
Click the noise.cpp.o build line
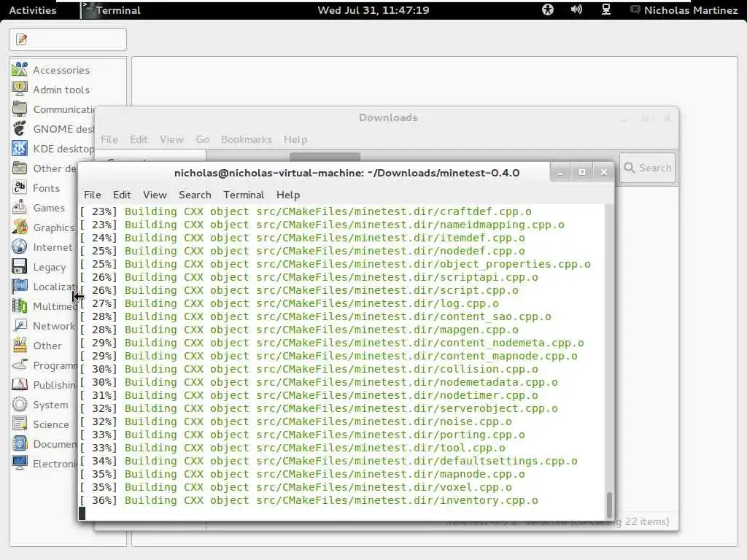click(295, 421)
